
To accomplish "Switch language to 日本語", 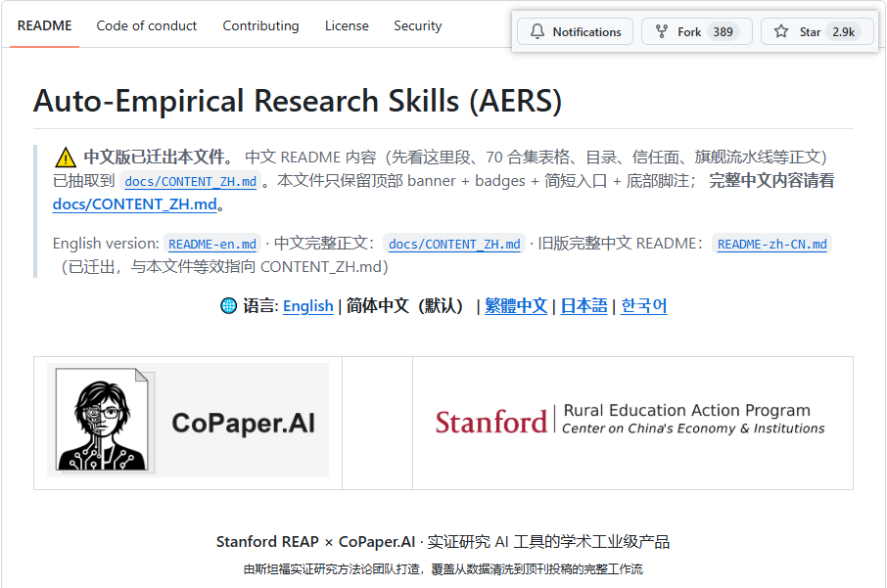I will coord(584,306).
